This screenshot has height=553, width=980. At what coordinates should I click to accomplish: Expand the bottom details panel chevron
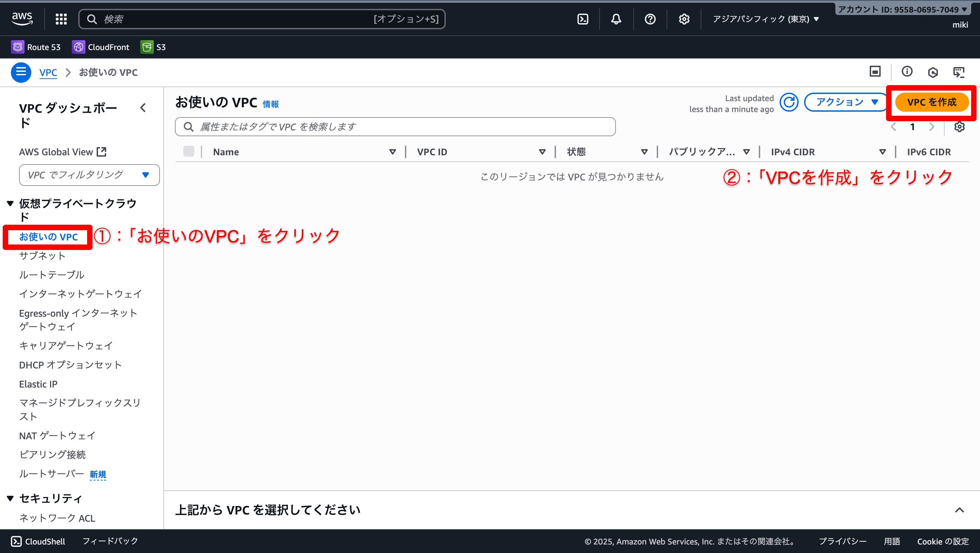tap(959, 510)
